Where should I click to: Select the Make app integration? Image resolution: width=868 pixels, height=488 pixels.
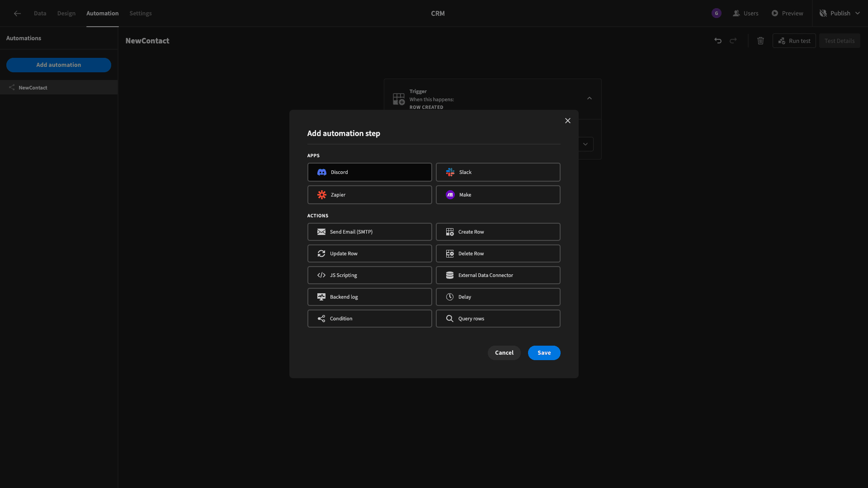[x=498, y=194]
